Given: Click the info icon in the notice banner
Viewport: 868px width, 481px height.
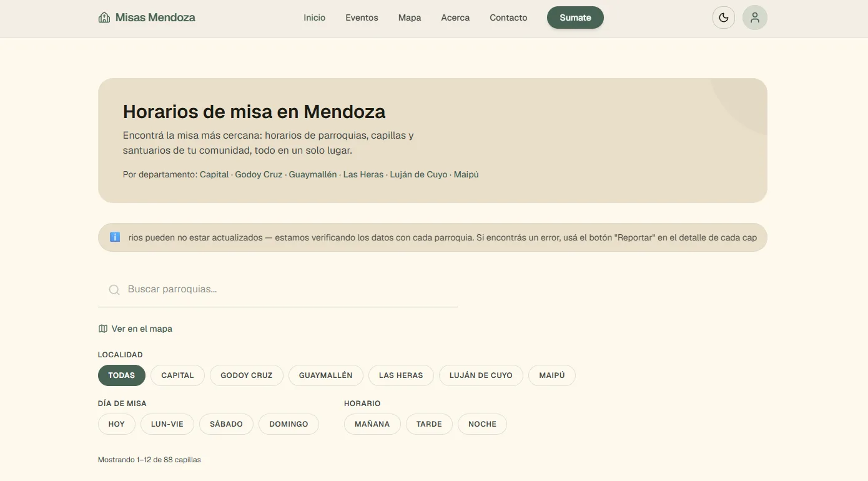Looking at the screenshot, I should point(115,237).
